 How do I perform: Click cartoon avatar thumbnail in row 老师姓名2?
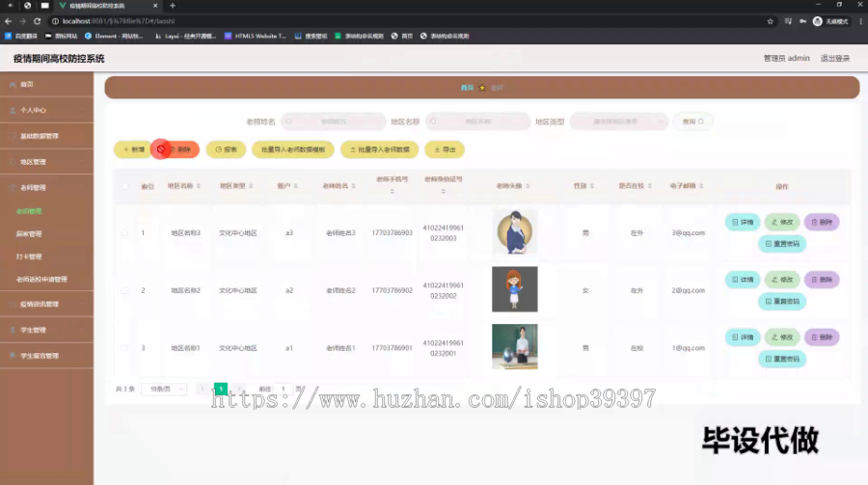515,289
